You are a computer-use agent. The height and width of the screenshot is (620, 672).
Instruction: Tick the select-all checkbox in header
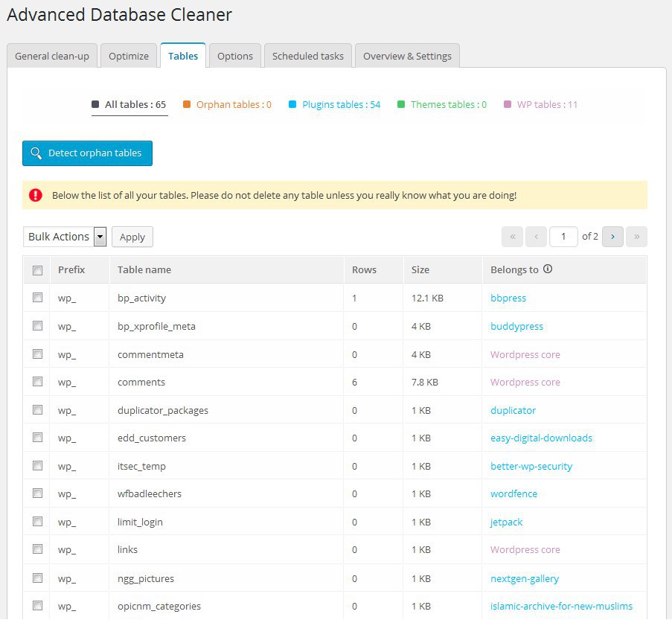pyautogui.click(x=38, y=270)
